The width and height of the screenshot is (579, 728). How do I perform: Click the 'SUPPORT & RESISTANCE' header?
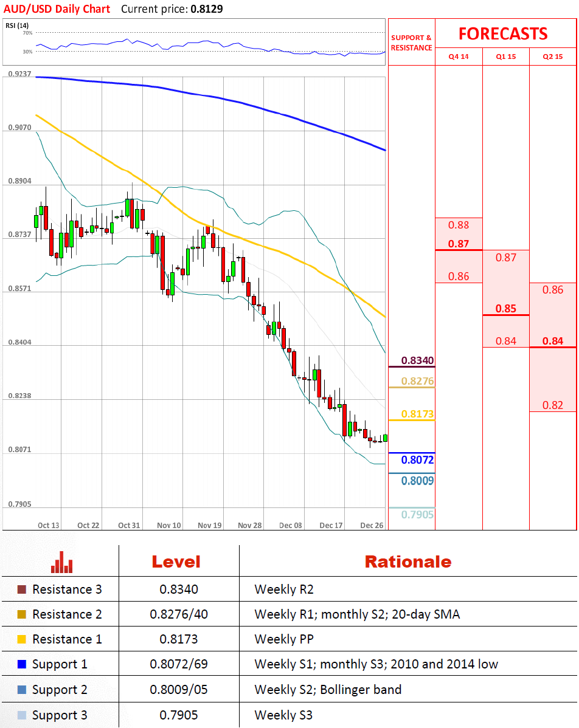coord(411,43)
